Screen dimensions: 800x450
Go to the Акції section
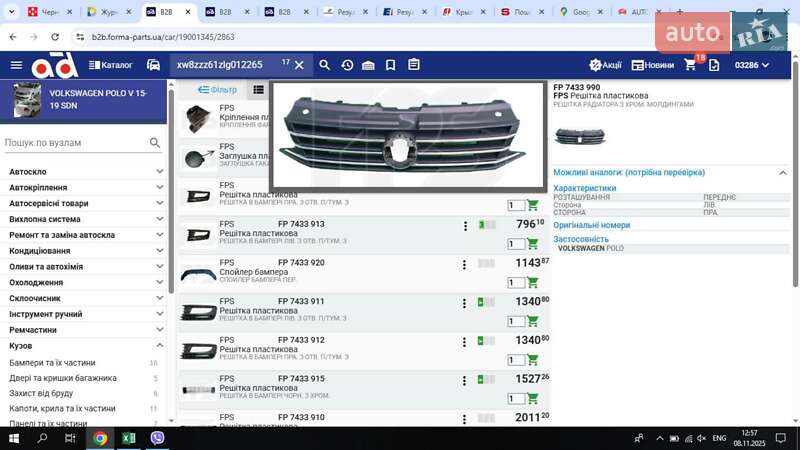coord(605,65)
